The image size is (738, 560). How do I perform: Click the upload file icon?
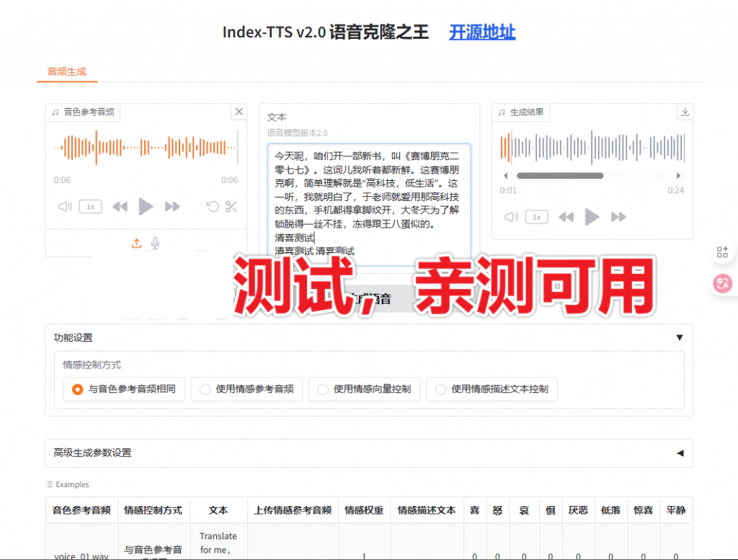click(x=136, y=244)
